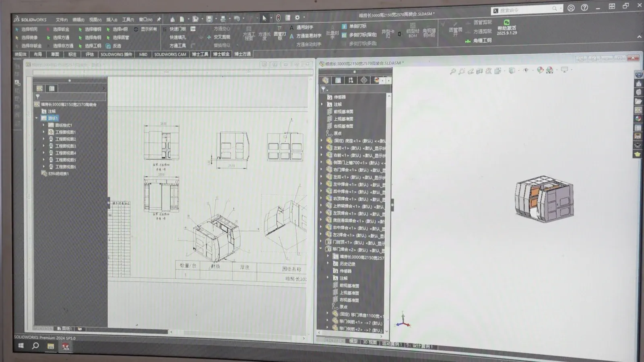Click the 帮助激活 green icon

506,23
